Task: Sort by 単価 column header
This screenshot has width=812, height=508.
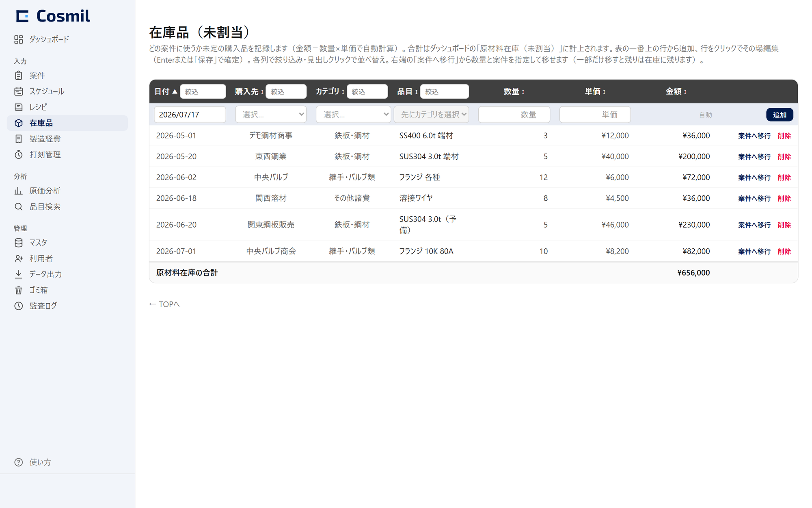Action: 595,91
